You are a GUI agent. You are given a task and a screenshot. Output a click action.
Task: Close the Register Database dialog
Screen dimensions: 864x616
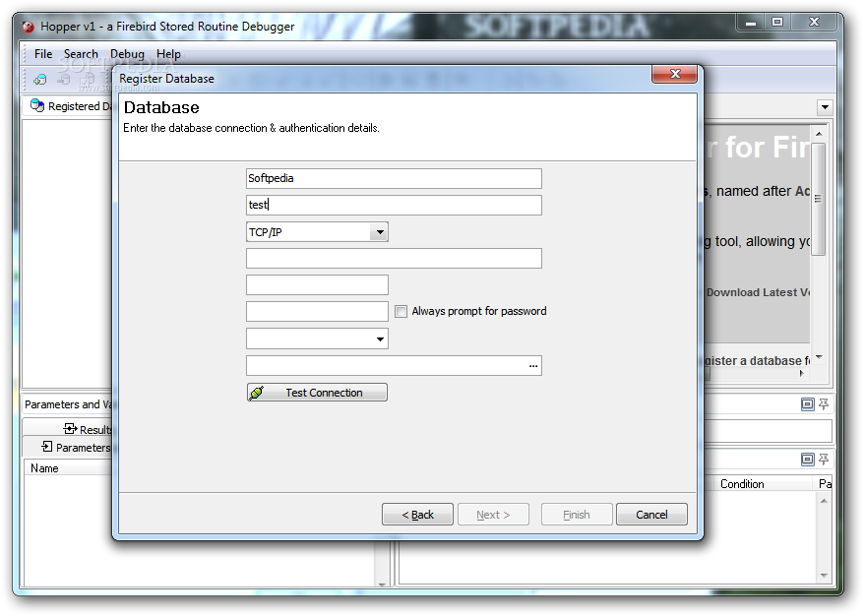tap(674, 74)
